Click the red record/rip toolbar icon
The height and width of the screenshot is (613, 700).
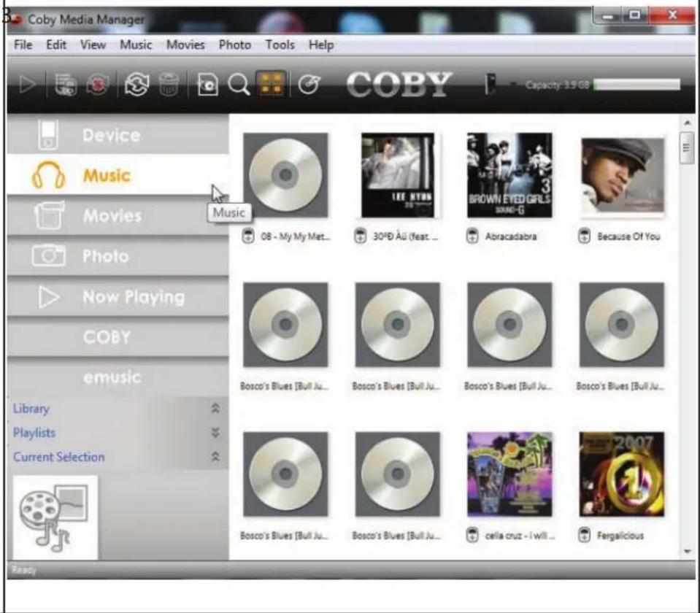click(98, 85)
